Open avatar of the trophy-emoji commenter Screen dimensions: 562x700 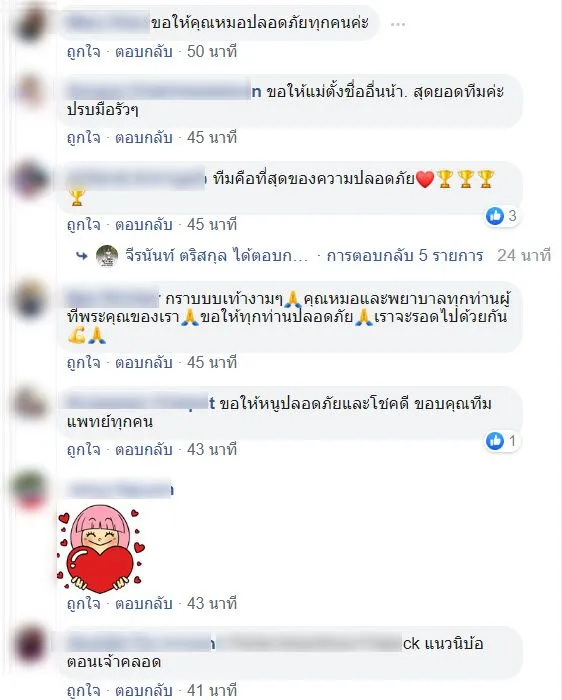pos(30,179)
